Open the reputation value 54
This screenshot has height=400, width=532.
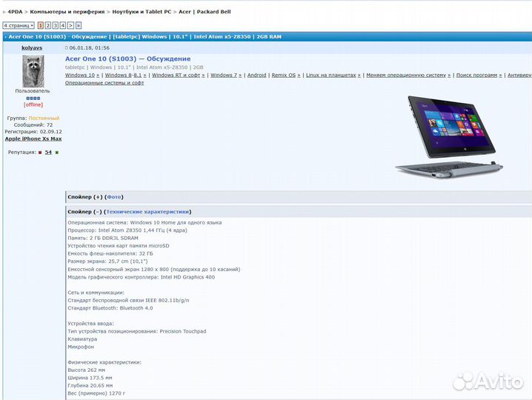(48, 153)
